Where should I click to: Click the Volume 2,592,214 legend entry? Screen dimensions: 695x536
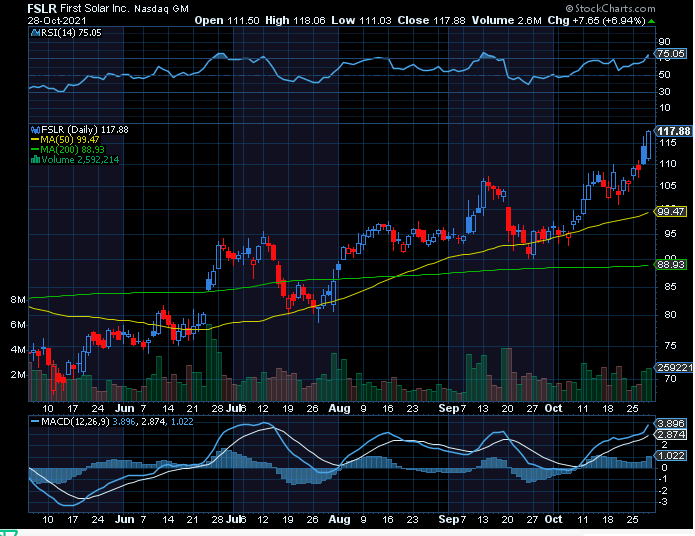80,160
